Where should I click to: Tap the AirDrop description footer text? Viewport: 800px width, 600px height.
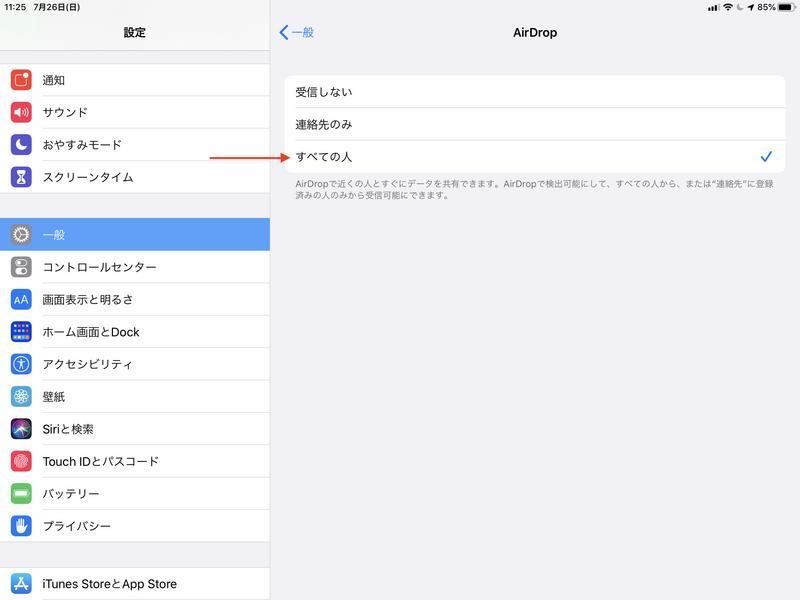(x=535, y=189)
